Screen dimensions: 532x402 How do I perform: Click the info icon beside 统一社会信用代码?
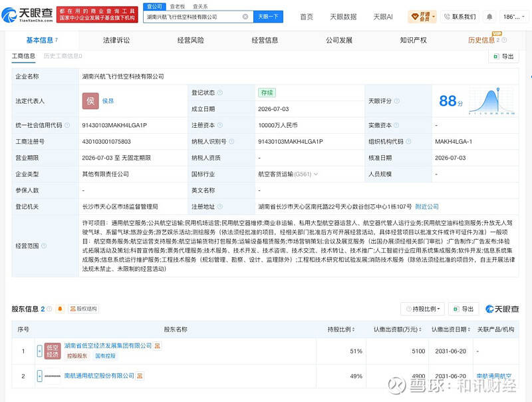[x=67, y=125]
